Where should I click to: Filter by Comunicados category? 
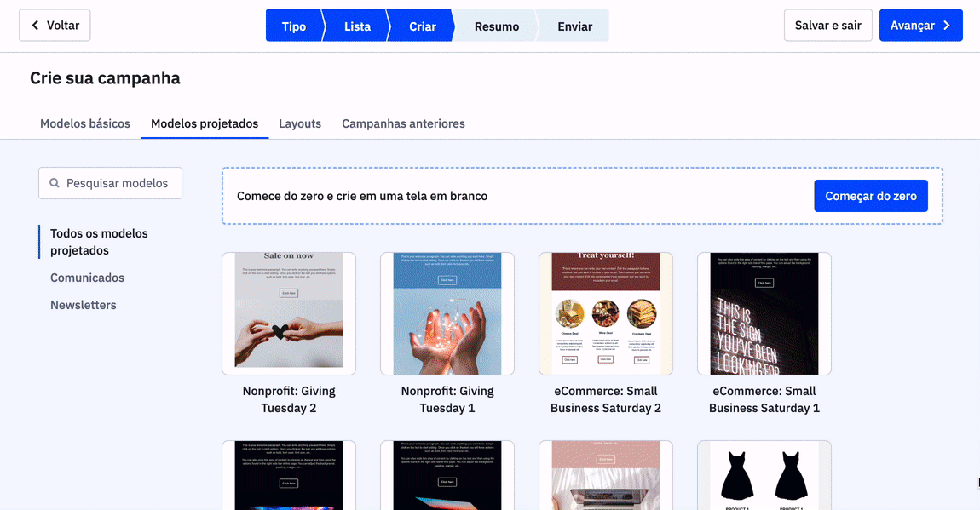tap(87, 278)
